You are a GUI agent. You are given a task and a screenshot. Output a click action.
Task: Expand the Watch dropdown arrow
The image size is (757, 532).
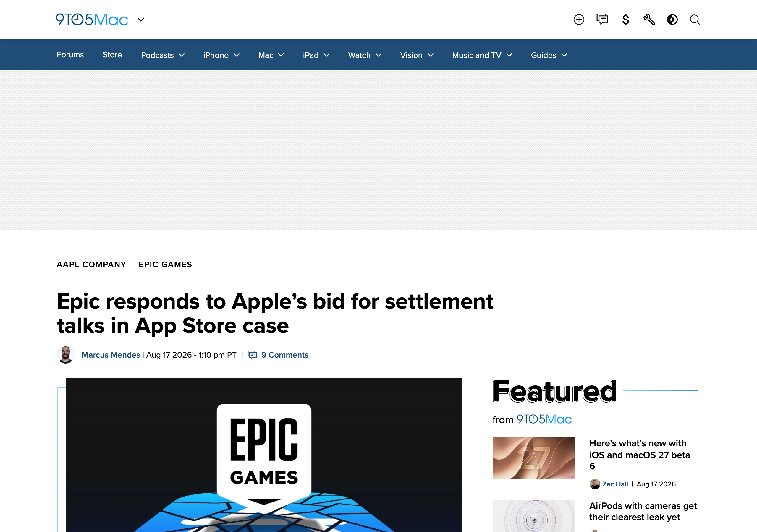(x=379, y=55)
